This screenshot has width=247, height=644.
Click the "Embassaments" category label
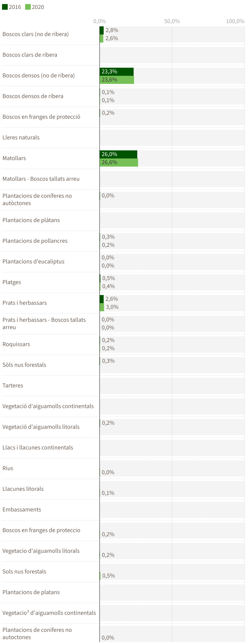coord(22,509)
